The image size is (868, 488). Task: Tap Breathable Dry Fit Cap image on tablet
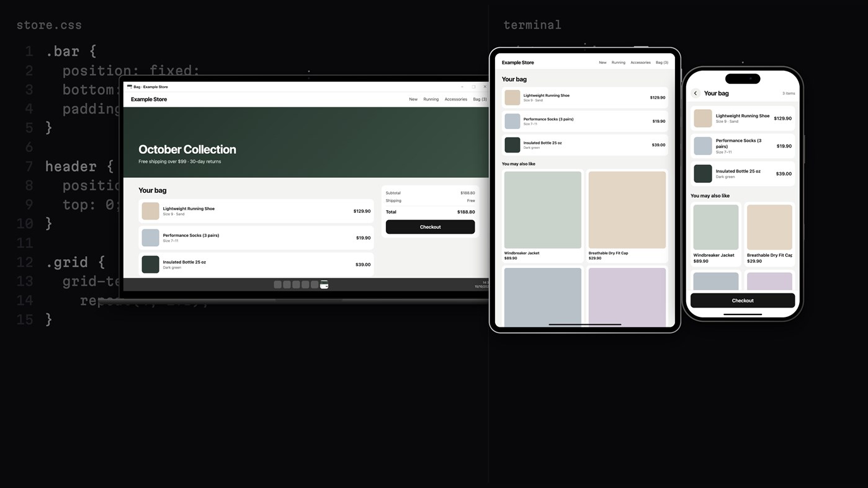pyautogui.click(x=627, y=210)
